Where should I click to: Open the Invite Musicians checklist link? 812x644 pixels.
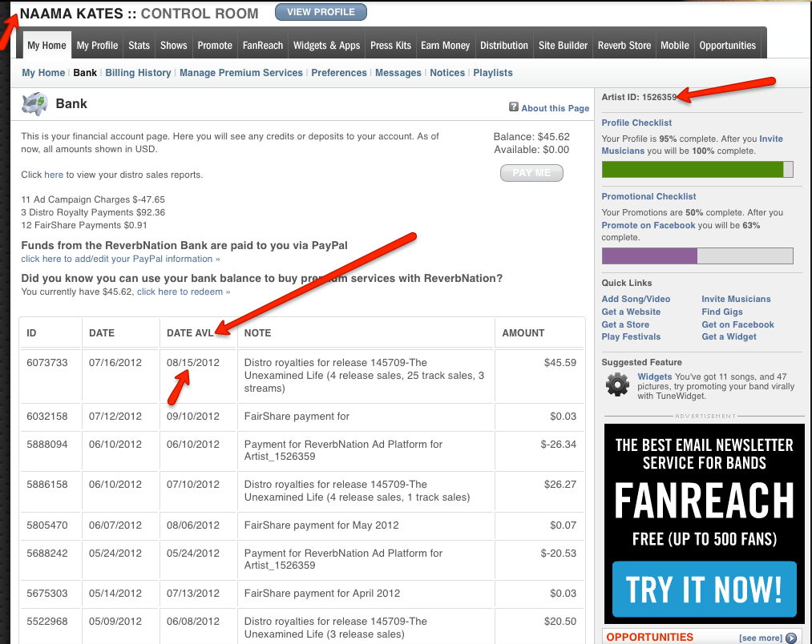[770, 139]
